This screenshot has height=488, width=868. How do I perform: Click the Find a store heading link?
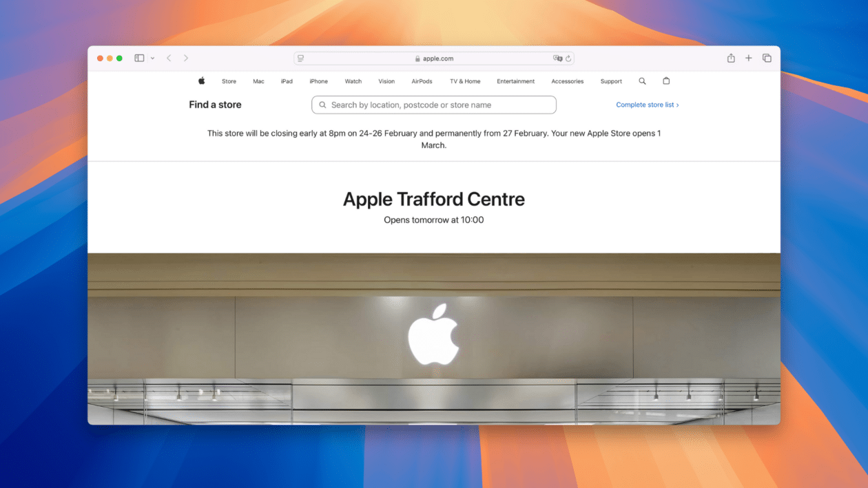(215, 105)
